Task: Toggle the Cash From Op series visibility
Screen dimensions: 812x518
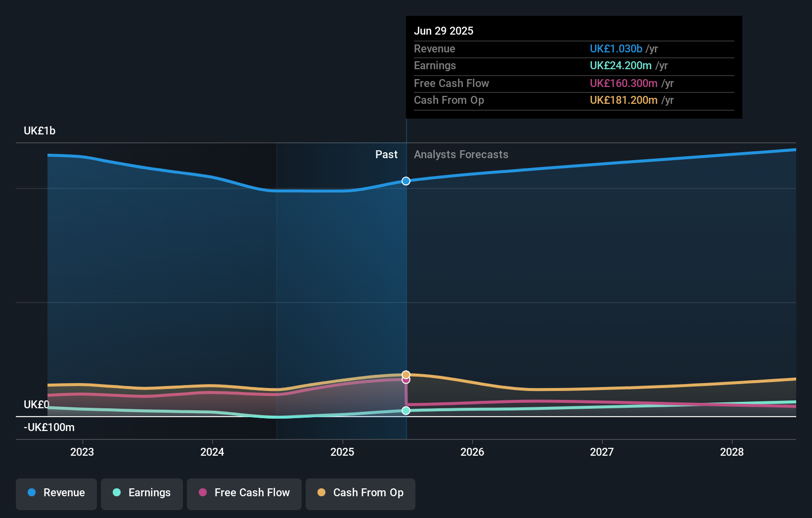Action: (x=360, y=494)
